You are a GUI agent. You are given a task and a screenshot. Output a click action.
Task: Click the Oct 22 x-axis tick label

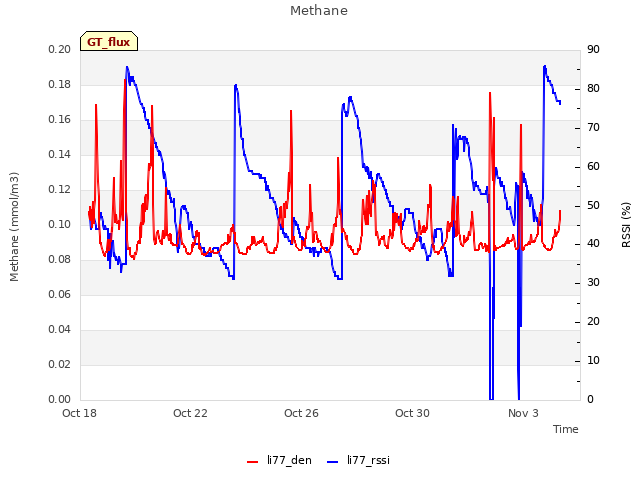[x=190, y=413]
